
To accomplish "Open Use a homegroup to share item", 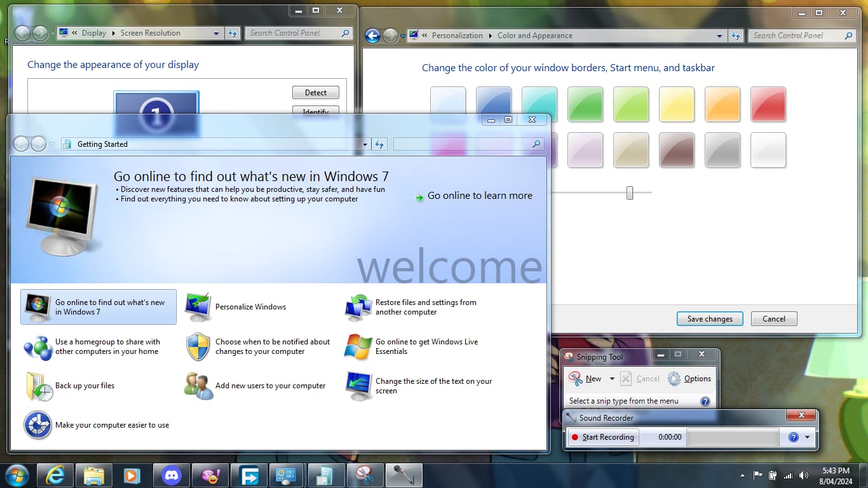I will pos(92,347).
